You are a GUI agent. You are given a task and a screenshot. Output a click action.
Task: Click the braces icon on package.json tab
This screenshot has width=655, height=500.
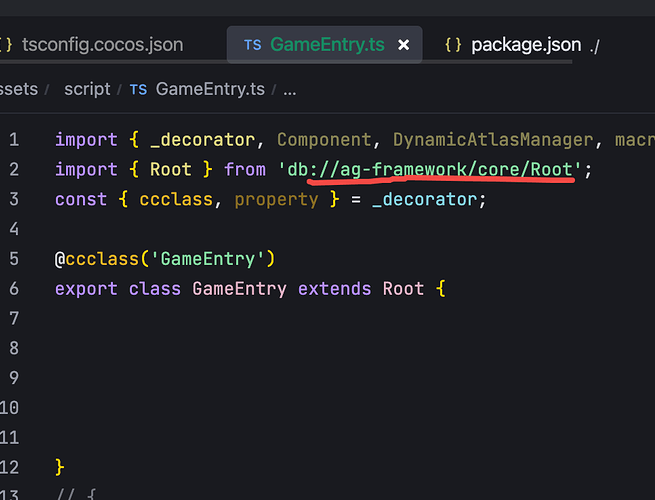pyautogui.click(x=453, y=45)
